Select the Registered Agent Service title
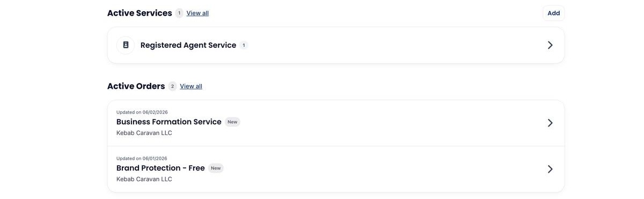 tap(188, 45)
